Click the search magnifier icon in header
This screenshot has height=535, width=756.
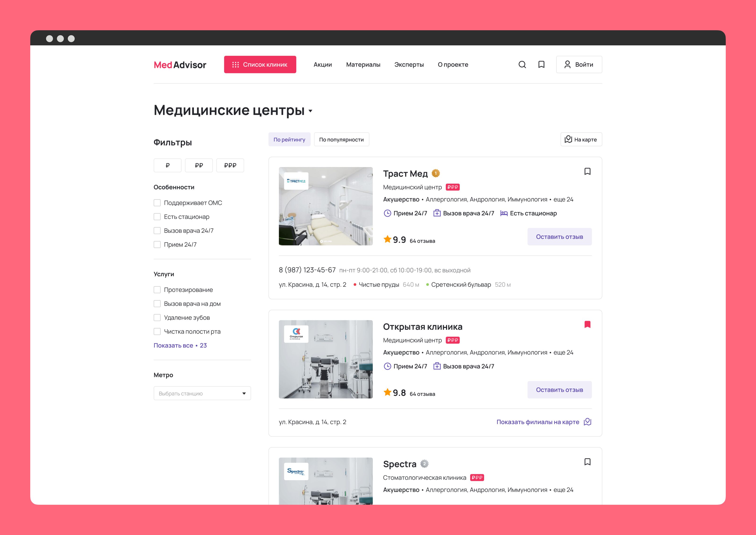click(x=522, y=65)
